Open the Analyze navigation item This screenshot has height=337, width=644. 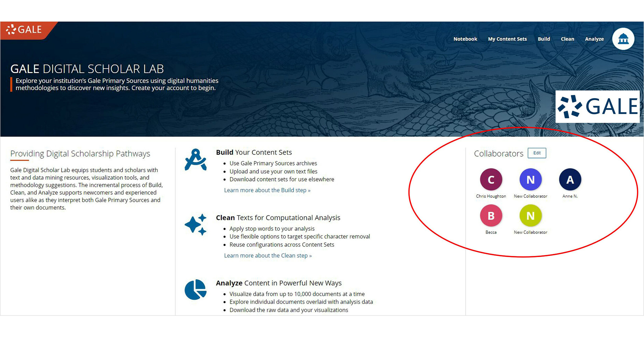[594, 39]
